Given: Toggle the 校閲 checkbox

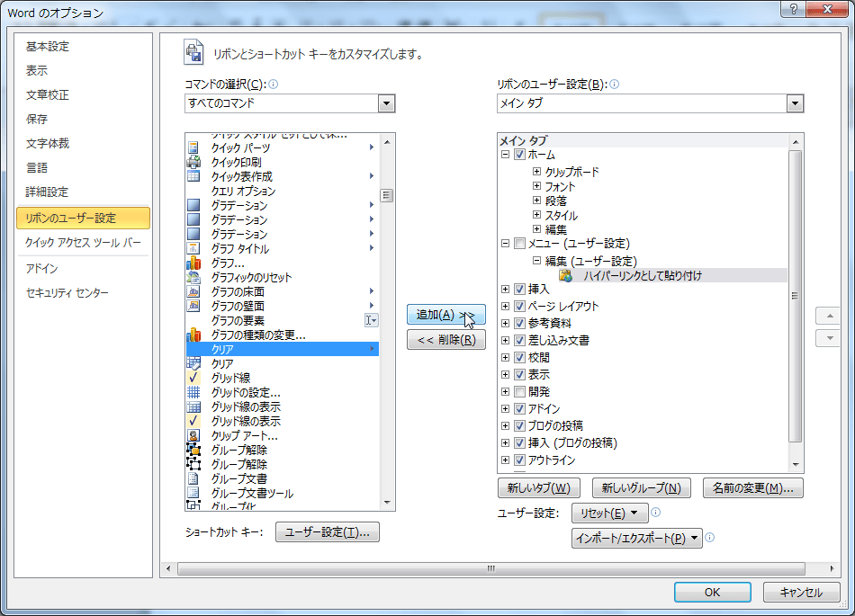Looking at the screenshot, I should pyautogui.click(x=519, y=357).
